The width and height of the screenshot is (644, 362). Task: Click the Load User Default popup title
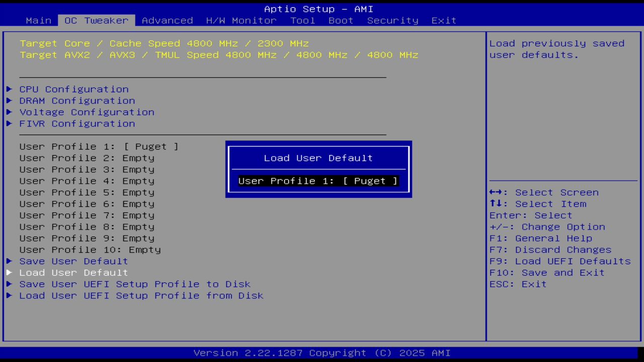(318, 158)
